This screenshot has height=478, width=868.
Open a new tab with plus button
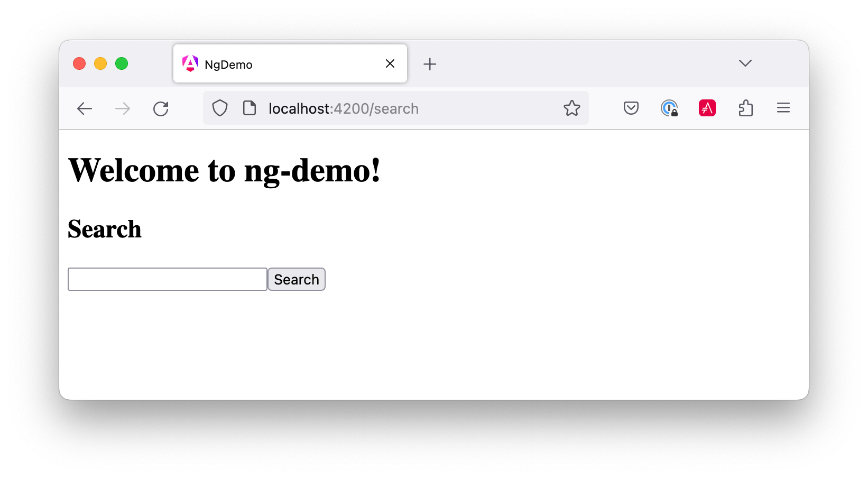(430, 64)
